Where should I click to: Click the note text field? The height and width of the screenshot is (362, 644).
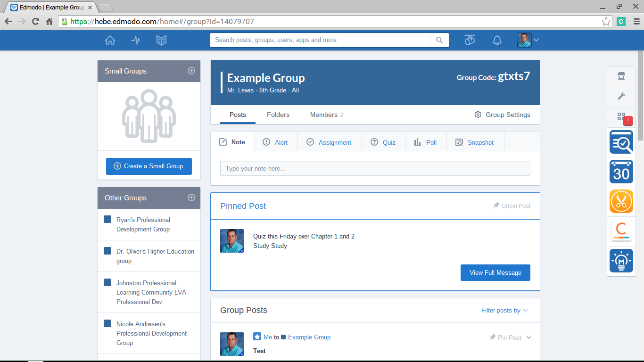coord(375,168)
